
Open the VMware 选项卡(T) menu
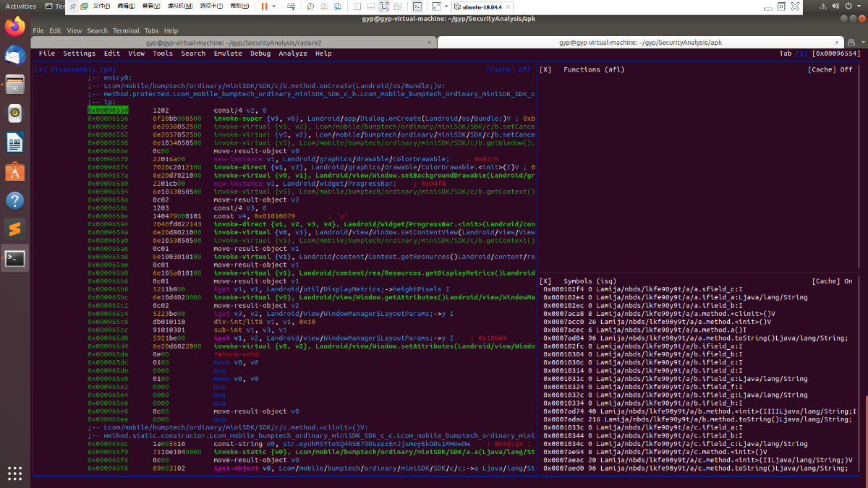[210, 6]
